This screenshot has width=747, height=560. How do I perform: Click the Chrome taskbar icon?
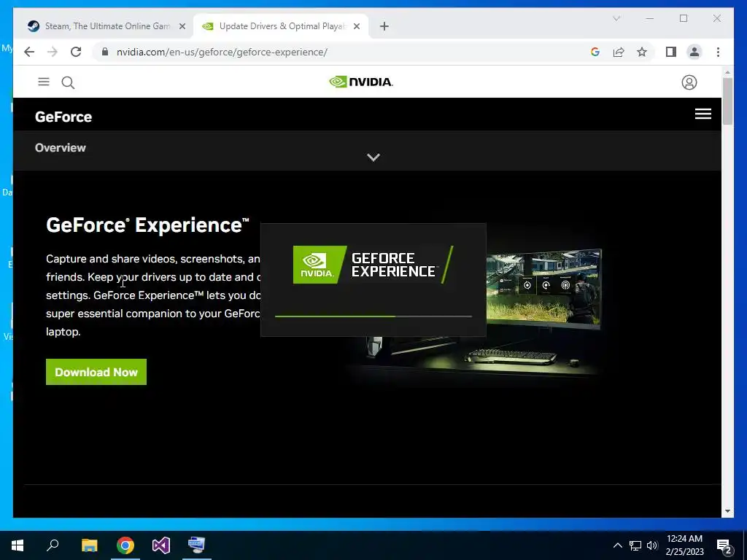[125, 545]
